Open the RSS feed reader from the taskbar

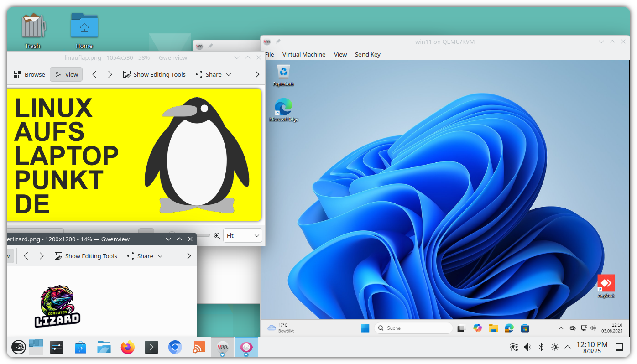point(198,347)
